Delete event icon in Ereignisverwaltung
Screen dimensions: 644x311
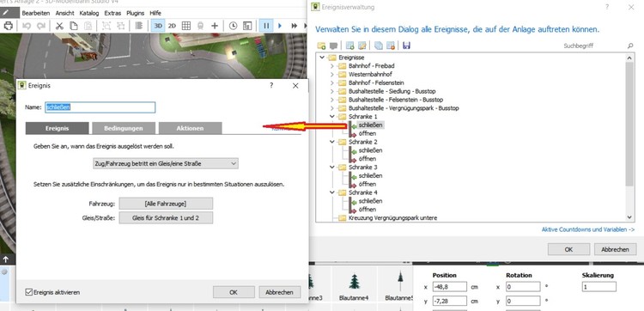(x=390, y=46)
